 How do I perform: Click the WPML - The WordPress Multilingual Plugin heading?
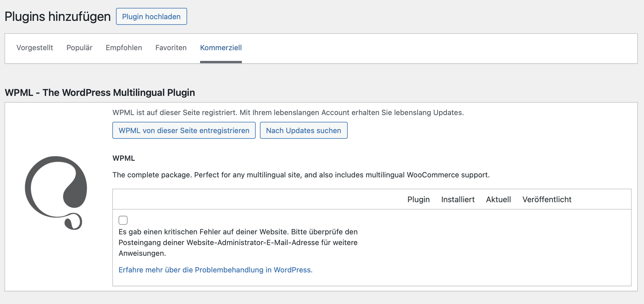point(100,92)
